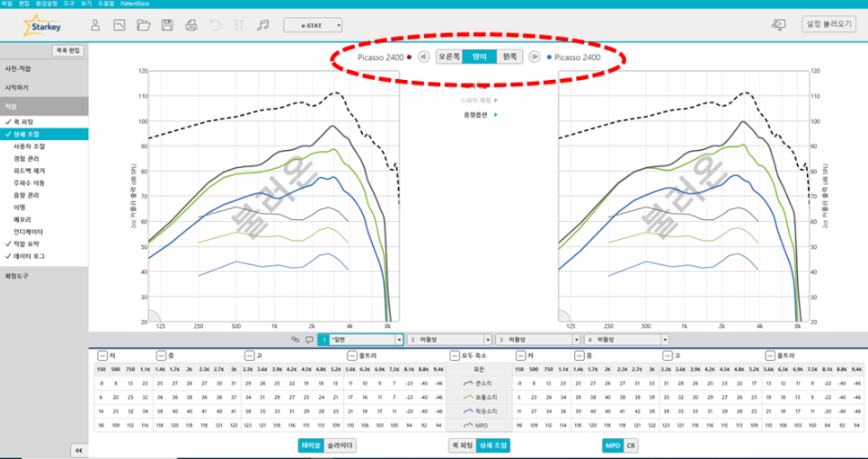The image size is (868, 459).
Task: Select 보통소리 green curve row
Action: pos(480,397)
